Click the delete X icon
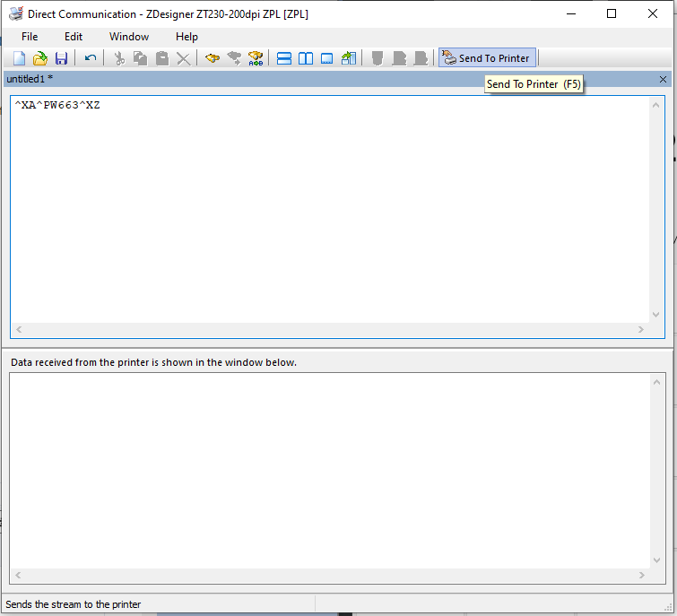The image size is (677, 616). 183,58
